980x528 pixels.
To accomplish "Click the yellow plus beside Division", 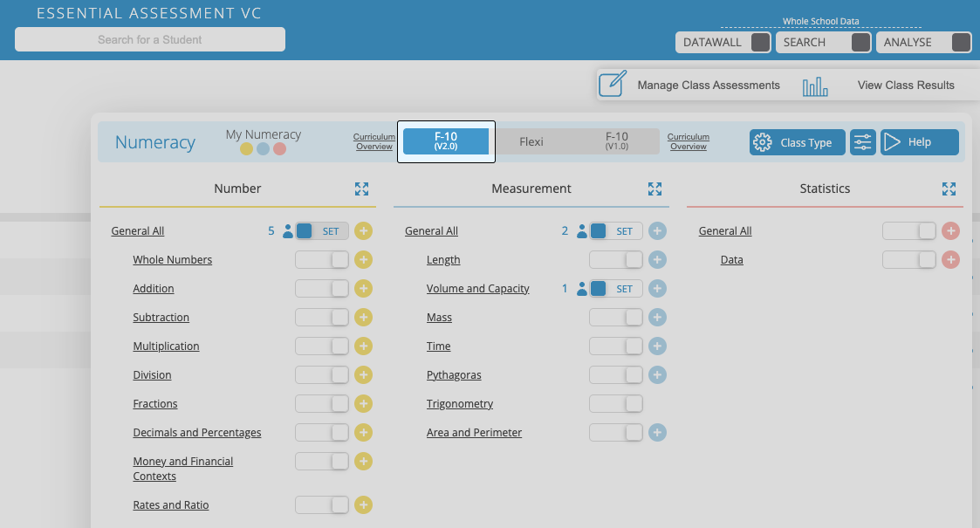I will (363, 374).
